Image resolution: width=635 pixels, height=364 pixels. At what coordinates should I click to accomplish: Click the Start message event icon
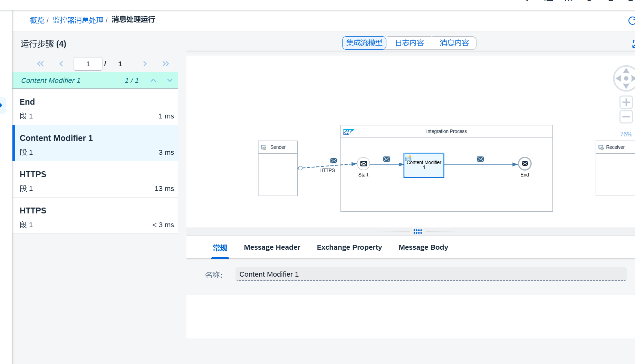(x=363, y=164)
